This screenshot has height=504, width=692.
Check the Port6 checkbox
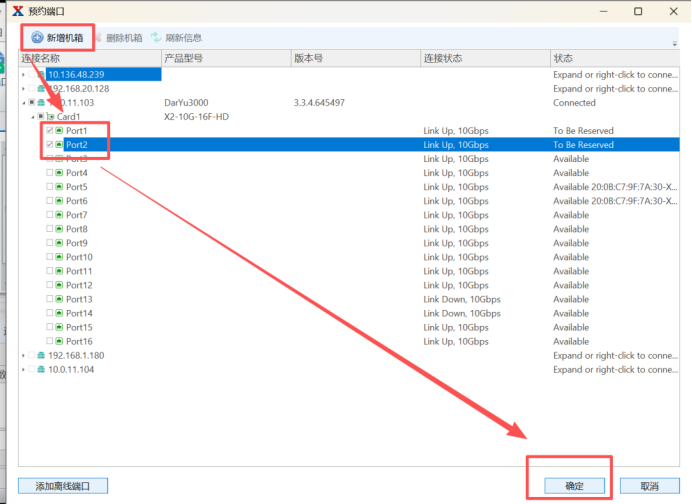(x=50, y=201)
